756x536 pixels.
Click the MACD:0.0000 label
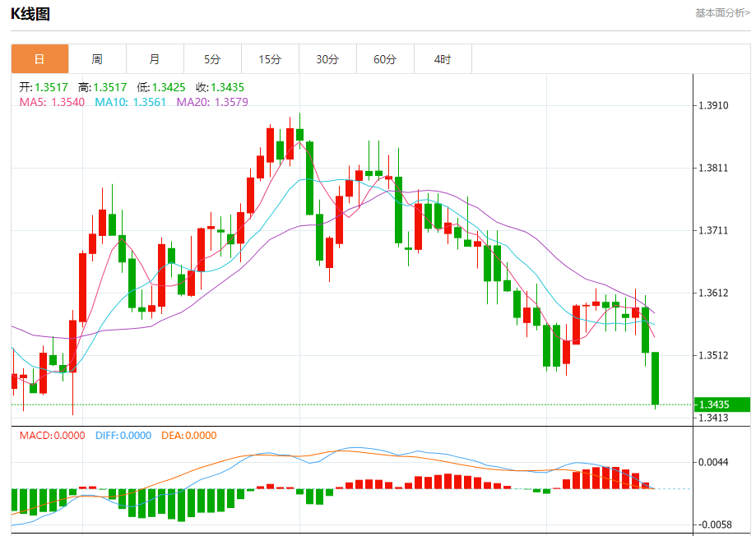(x=52, y=436)
